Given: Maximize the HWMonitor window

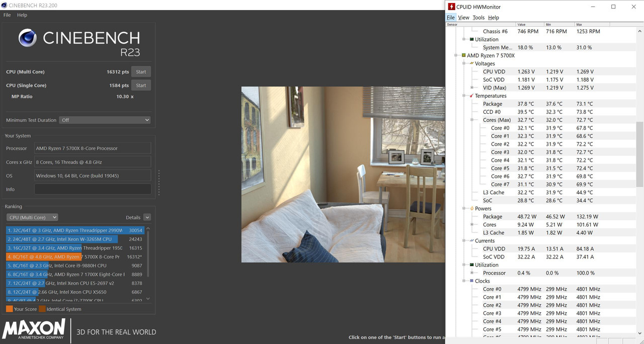Looking at the screenshot, I should [x=613, y=7].
